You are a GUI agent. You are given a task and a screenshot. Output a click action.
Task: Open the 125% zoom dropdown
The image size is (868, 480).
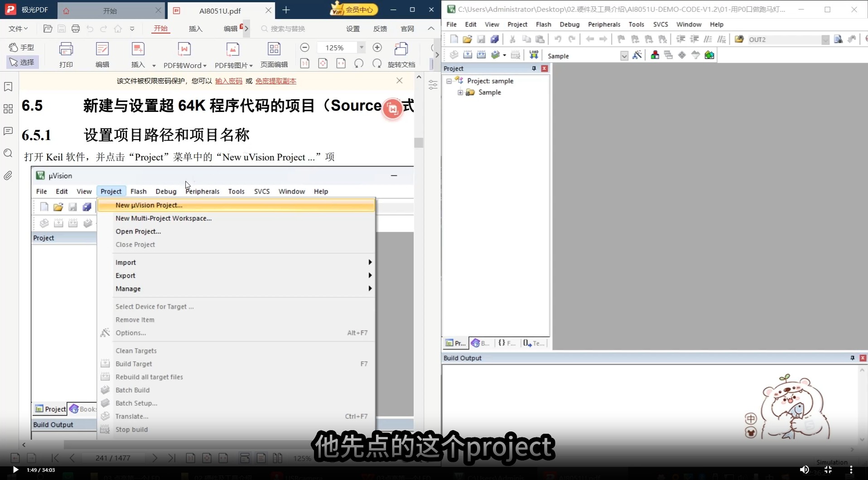(x=361, y=48)
